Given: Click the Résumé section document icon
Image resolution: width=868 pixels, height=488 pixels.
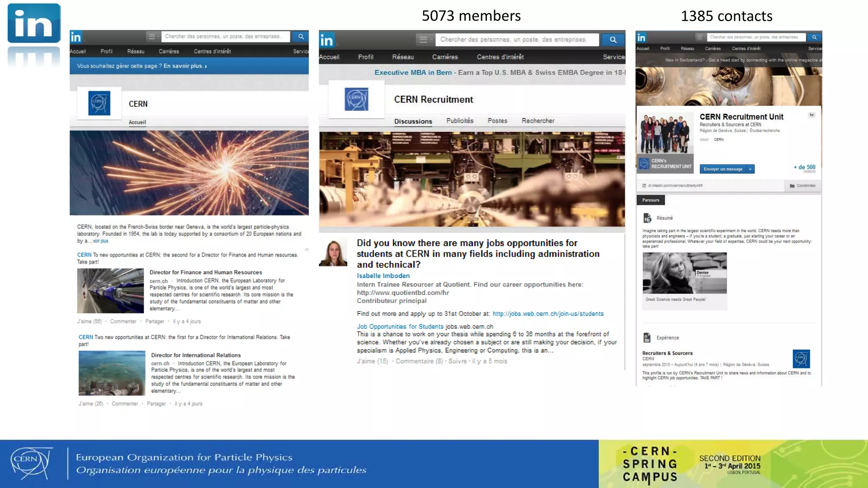Looking at the screenshot, I should click(647, 218).
